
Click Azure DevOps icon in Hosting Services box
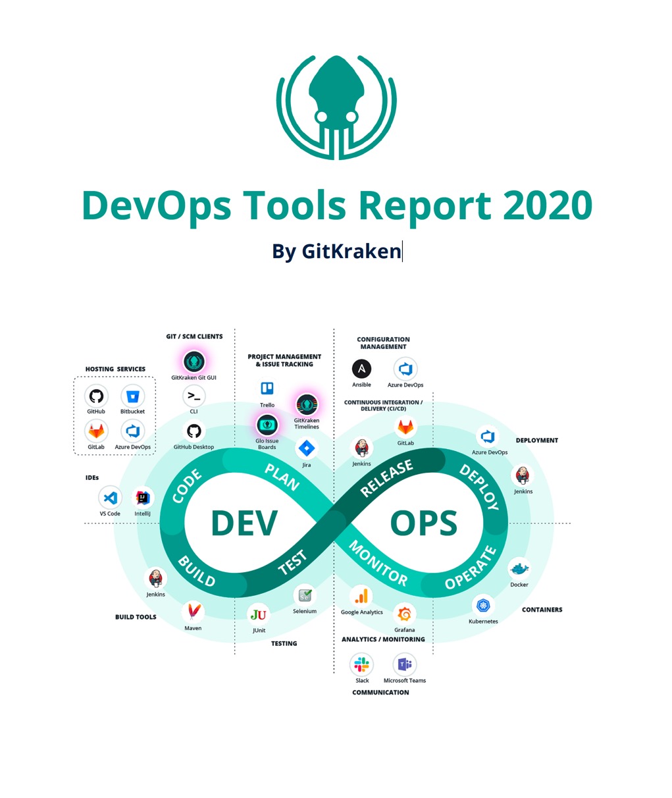[132, 431]
